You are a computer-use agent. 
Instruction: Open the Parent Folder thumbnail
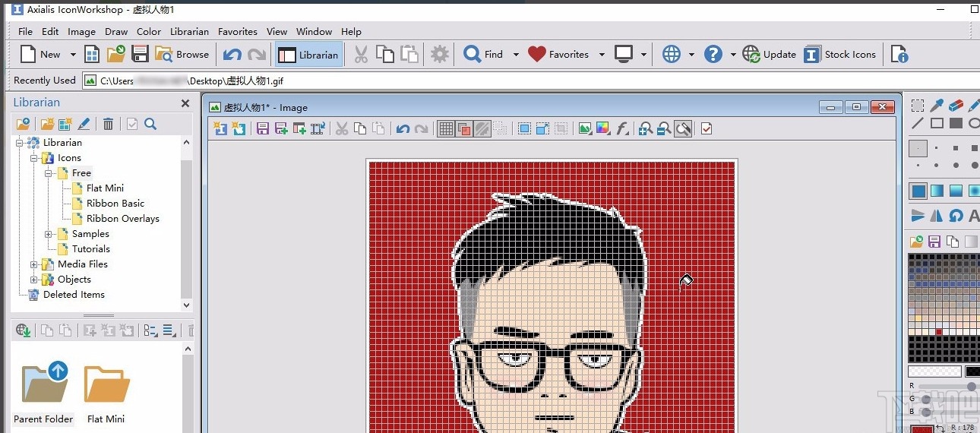tap(43, 392)
